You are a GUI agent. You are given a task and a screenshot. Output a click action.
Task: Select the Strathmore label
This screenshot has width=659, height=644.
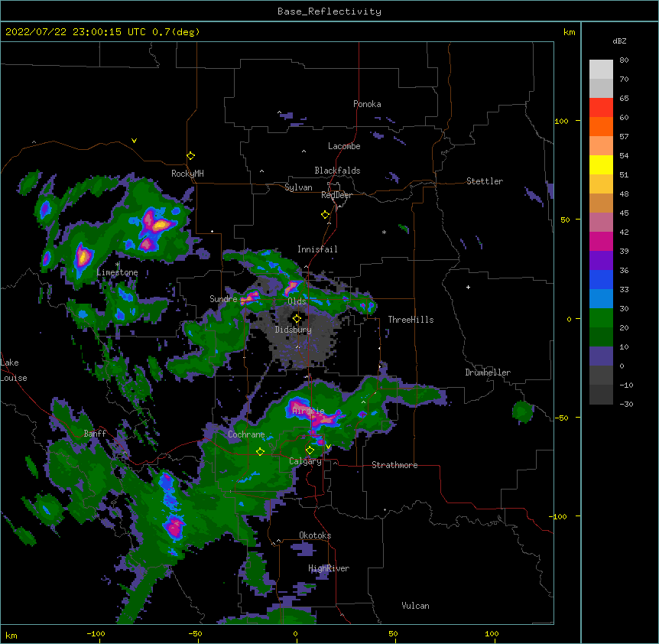[394, 465]
